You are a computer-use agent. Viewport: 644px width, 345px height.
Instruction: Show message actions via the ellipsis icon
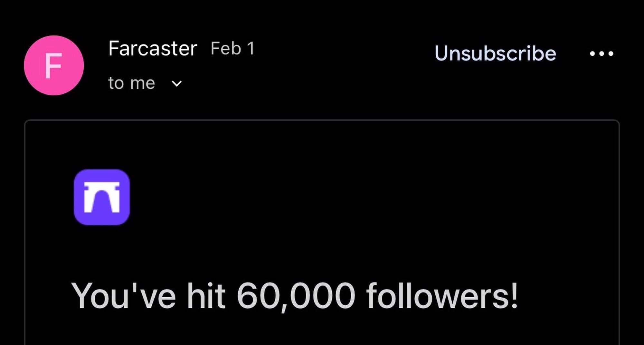[x=601, y=53]
